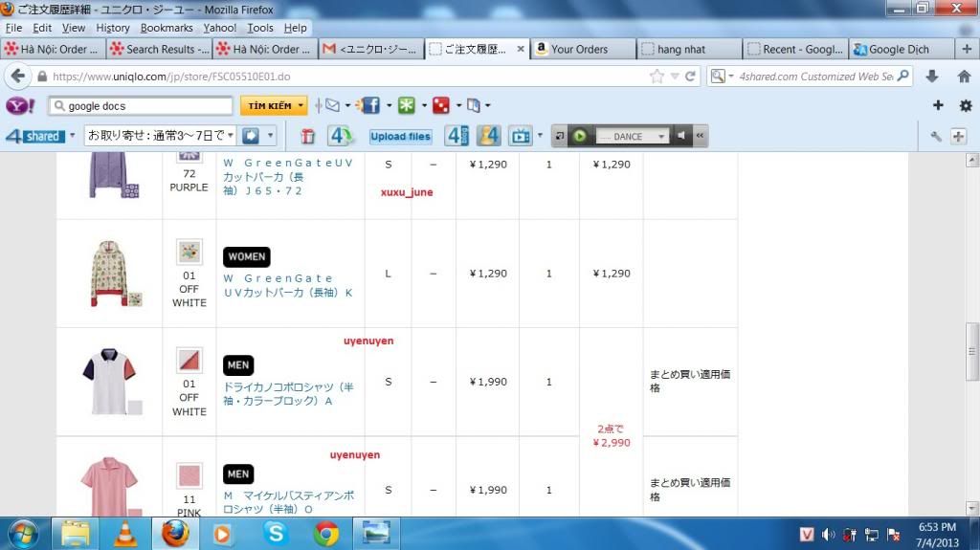Screen dimensions: 980x550
Task: Go to the Firefox home page icon
Action: point(964,77)
